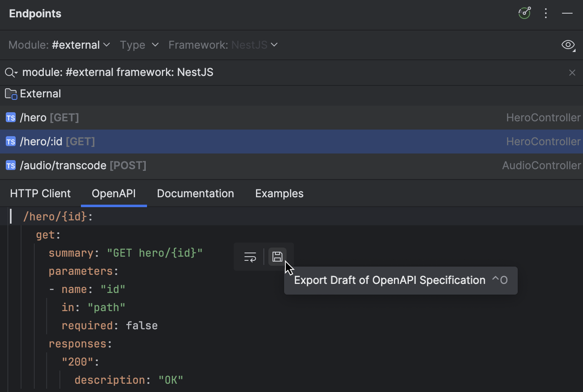Open the tool window options kebab menu
583x392 pixels.
point(546,13)
